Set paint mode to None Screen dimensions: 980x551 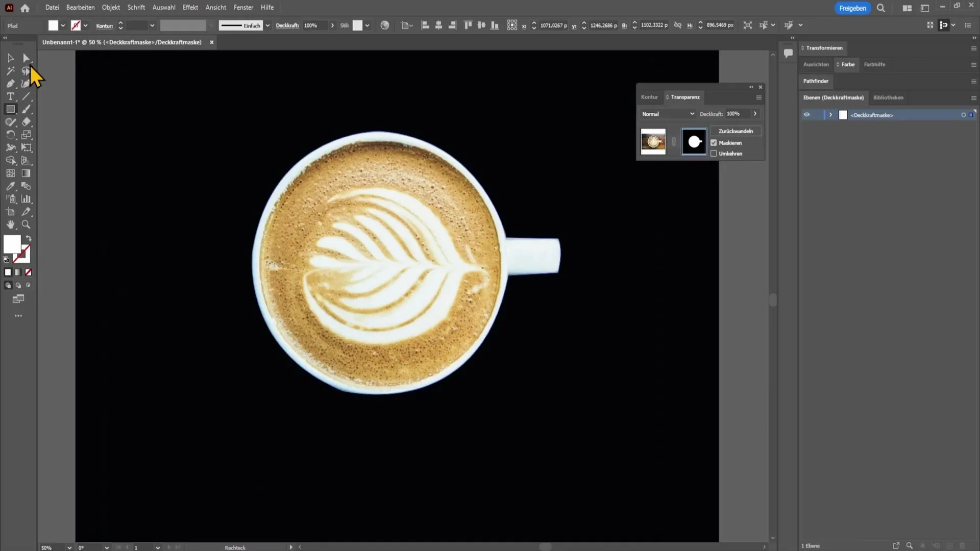click(x=29, y=272)
